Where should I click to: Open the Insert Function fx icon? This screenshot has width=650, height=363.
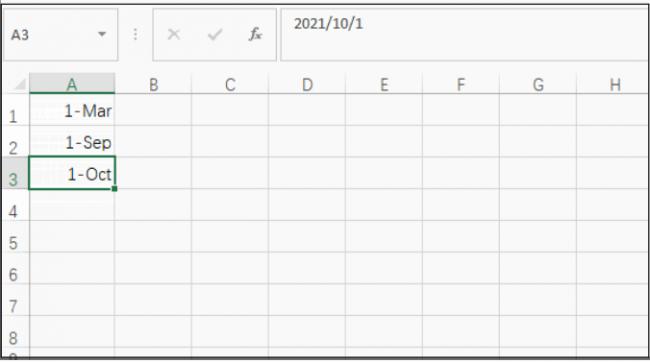coord(255,34)
